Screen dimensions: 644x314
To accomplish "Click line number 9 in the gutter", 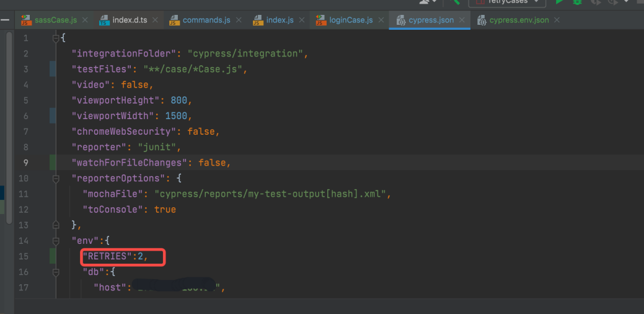I will pyautogui.click(x=25, y=163).
